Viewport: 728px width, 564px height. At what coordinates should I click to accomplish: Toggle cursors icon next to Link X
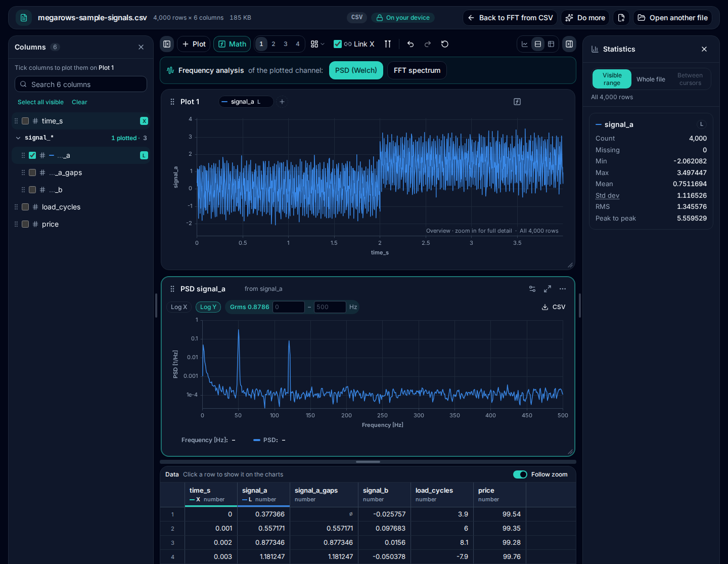tap(388, 44)
